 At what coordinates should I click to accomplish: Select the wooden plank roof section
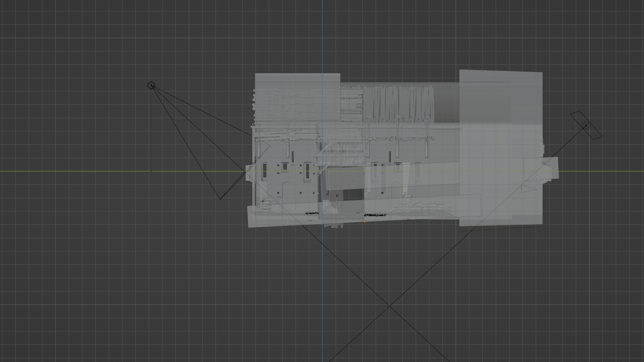pos(398,104)
